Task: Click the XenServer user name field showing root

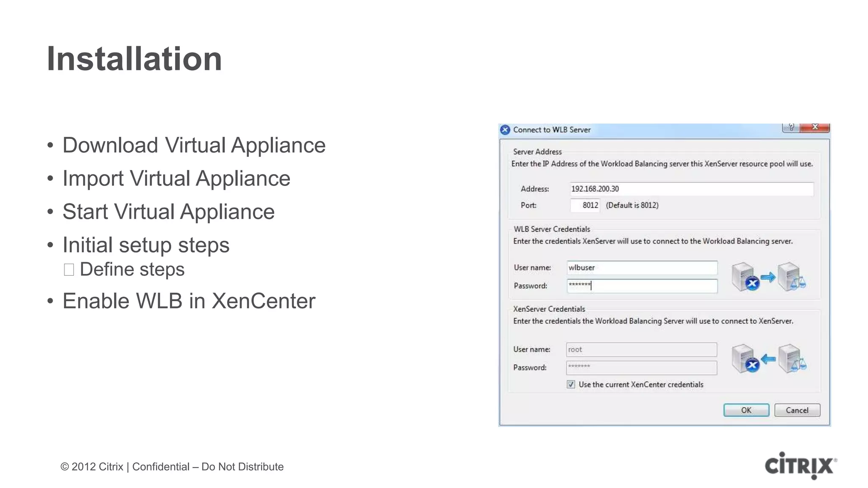Action: [641, 349]
